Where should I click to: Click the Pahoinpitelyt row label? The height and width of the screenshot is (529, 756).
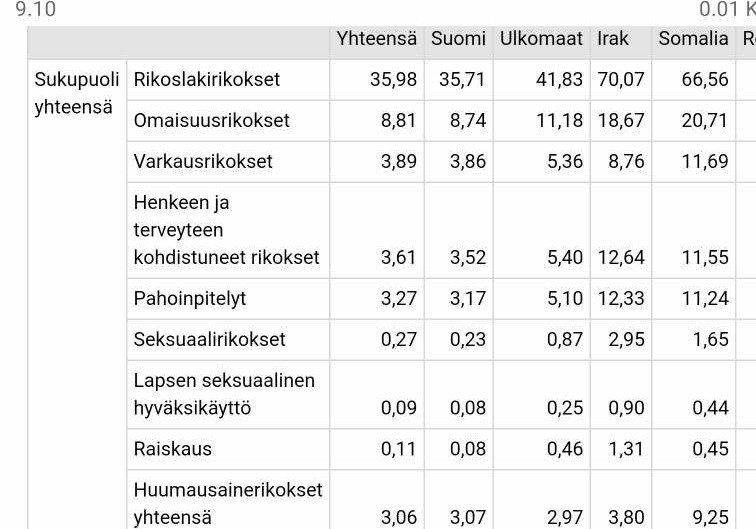[x=190, y=298]
